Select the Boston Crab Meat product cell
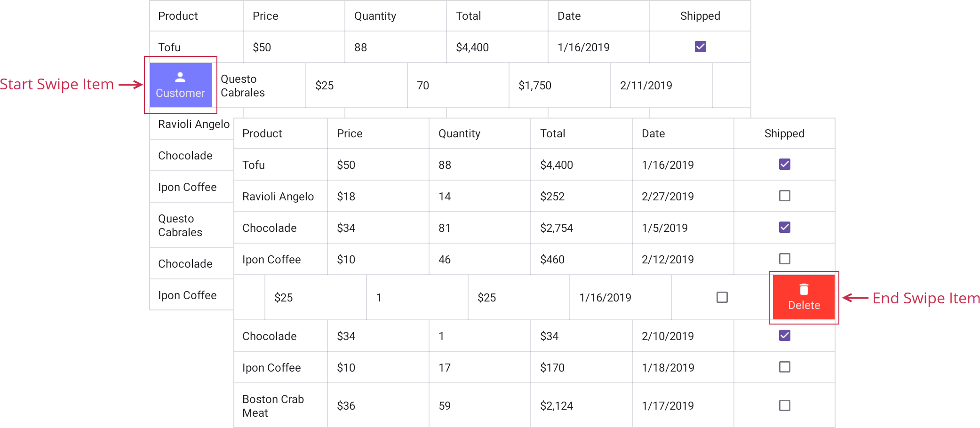The height and width of the screenshot is (428, 980). (x=273, y=405)
